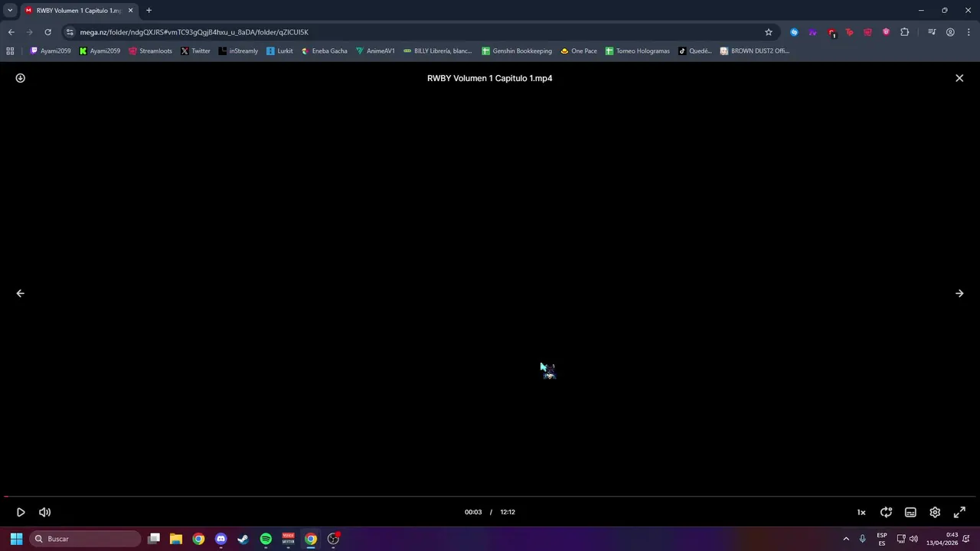Open the BILLY Librería bookmark
The width and height of the screenshot is (980, 551).
[x=438, y=51]
